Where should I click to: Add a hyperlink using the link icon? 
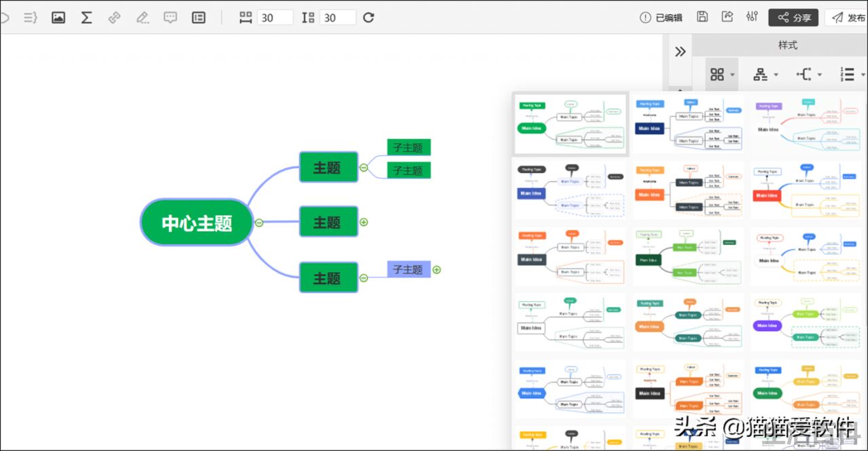tap(115, 18)
